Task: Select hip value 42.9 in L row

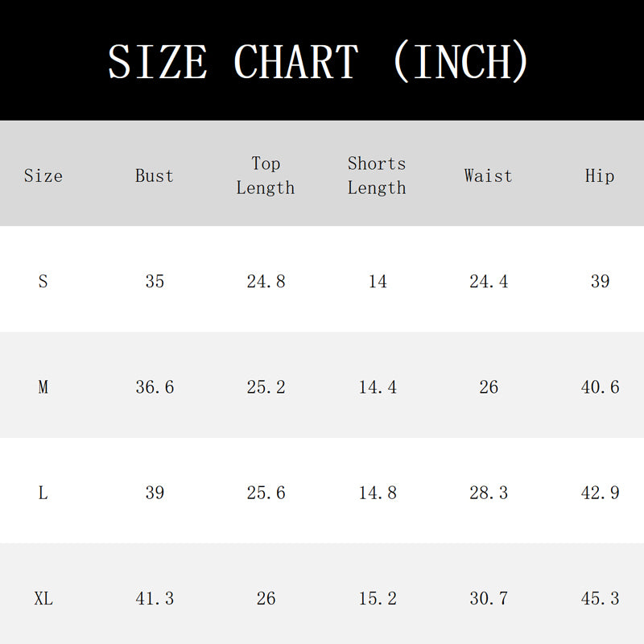Action: click(600, 493)
